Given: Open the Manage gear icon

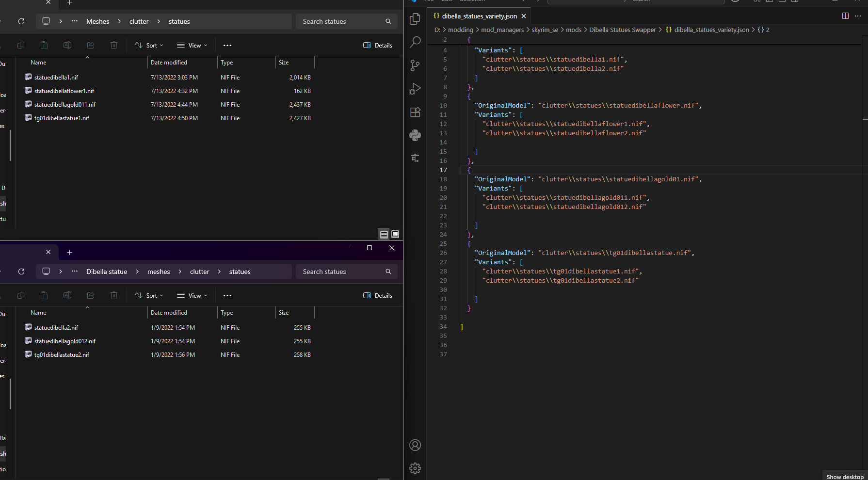Looking at the screenshot, I should point(415,468).
